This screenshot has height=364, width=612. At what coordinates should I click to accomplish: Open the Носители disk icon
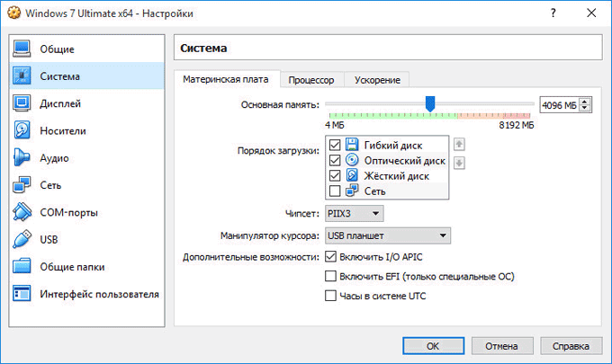pyautogui.click(x=22, y=130)
